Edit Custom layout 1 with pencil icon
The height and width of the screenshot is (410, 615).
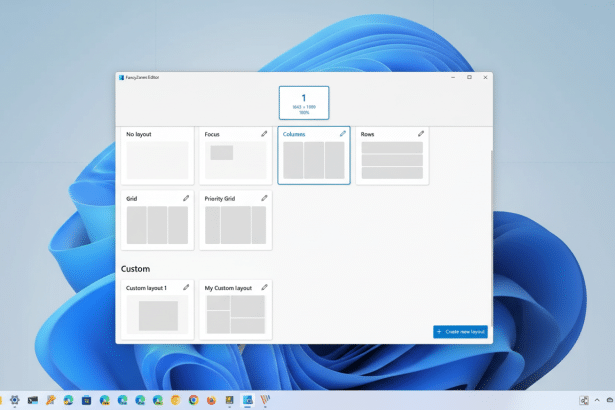[x=186, y=288]
